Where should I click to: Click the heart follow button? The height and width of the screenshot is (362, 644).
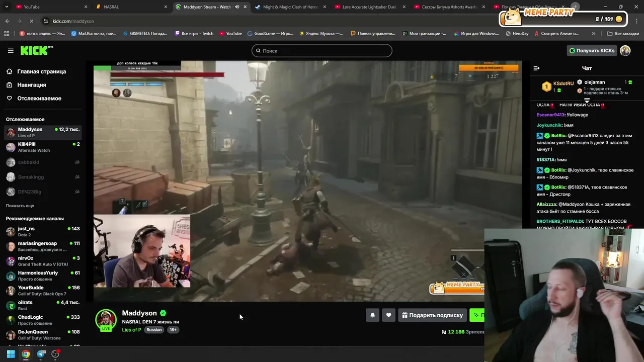coord(388,315)
